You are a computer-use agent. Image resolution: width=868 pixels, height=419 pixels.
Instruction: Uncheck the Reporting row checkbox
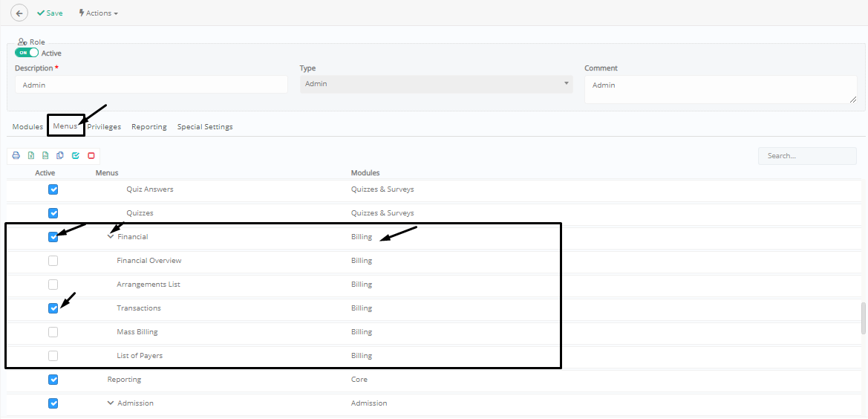[x=53, y=380]
